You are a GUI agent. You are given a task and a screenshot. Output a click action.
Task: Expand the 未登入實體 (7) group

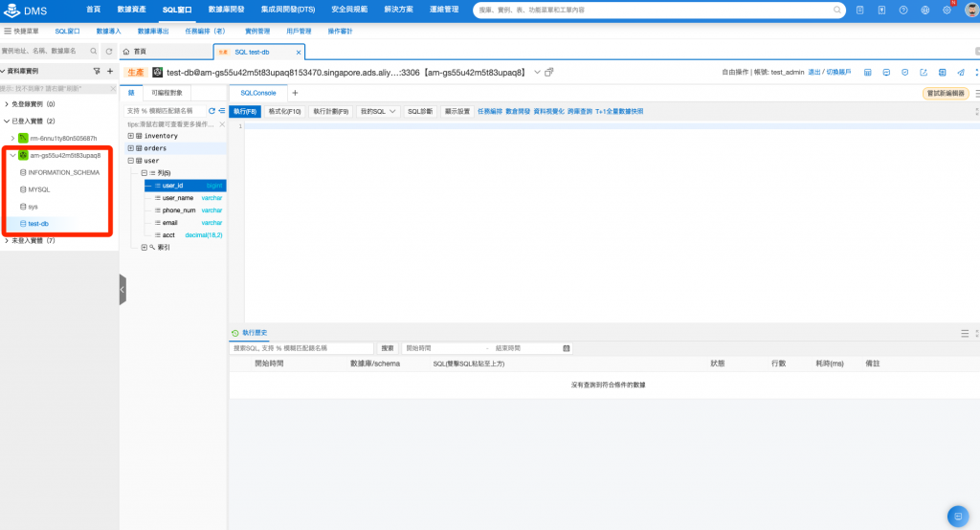click(x=7, y=241)
